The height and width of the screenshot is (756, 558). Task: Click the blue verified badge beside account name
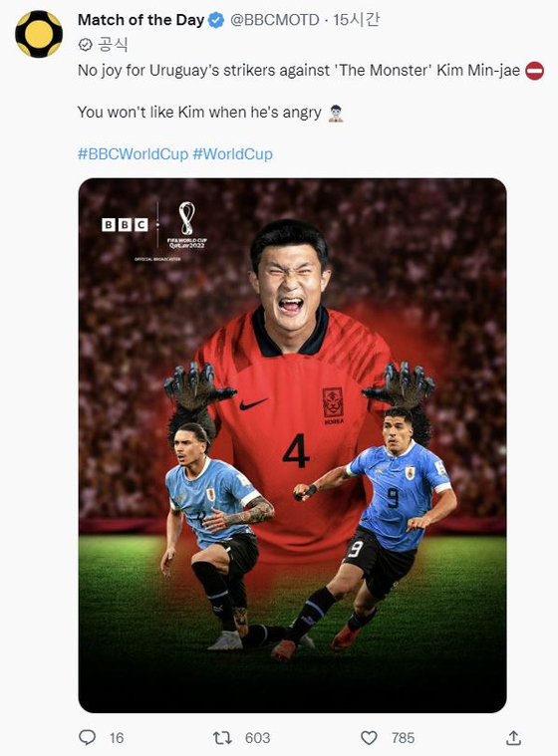click(216, 20)
